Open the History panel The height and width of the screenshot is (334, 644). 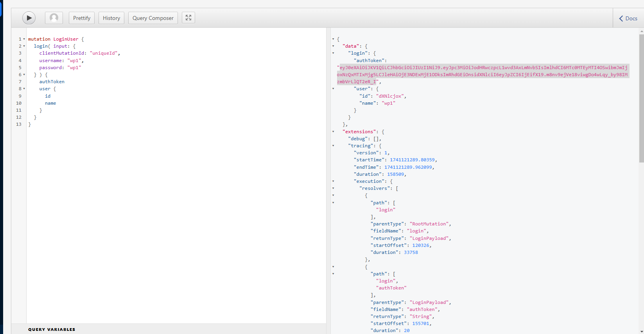[x=111, y=18]
